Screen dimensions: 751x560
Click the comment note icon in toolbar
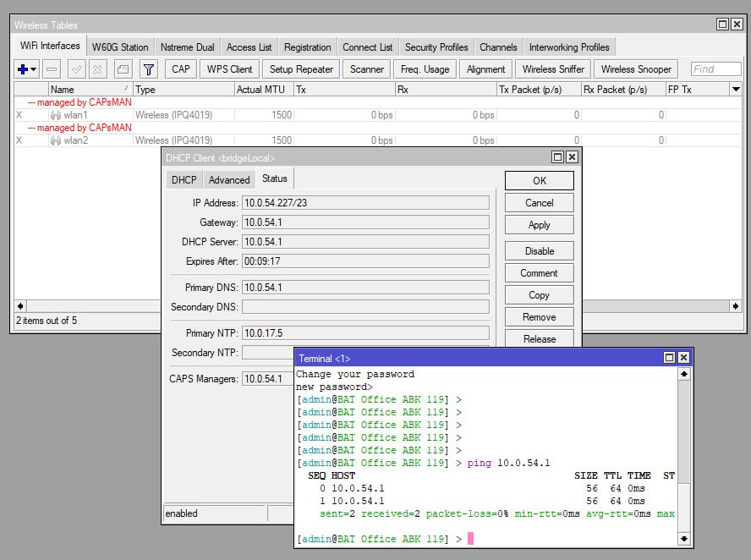123,69
